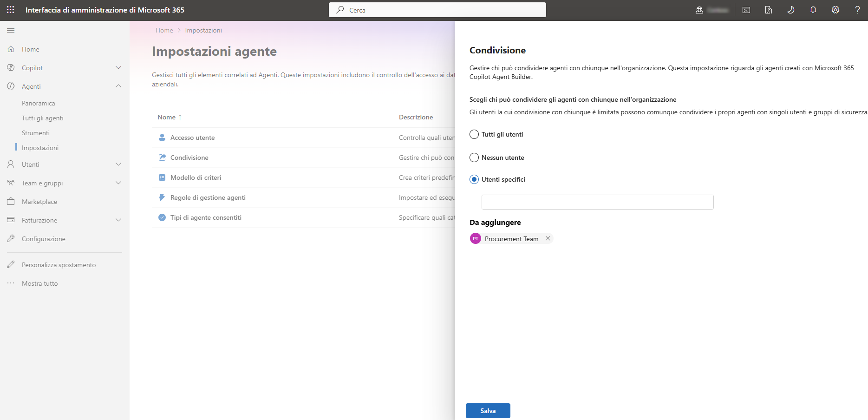Click the organization account icon in header
Image resolution: width=868 pixels, height=420 pixels.
pyautogui.click(x=699, y=10)
